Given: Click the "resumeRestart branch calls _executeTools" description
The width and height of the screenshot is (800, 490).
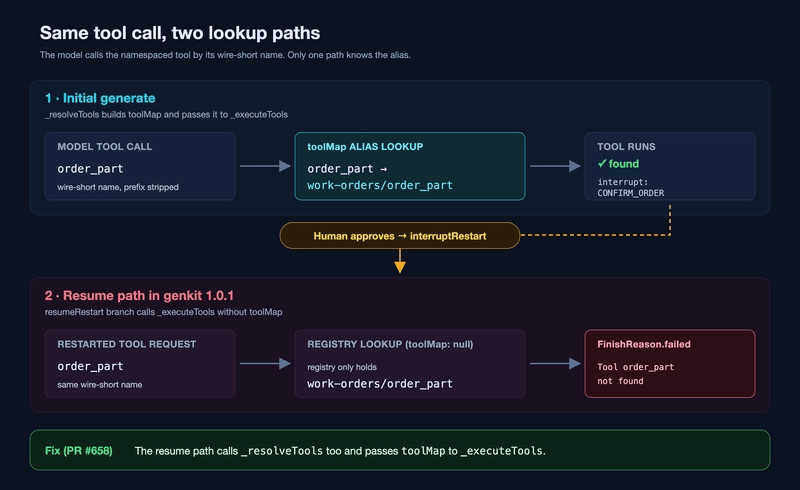Looking at the screenshot, I should coord(163,312).
